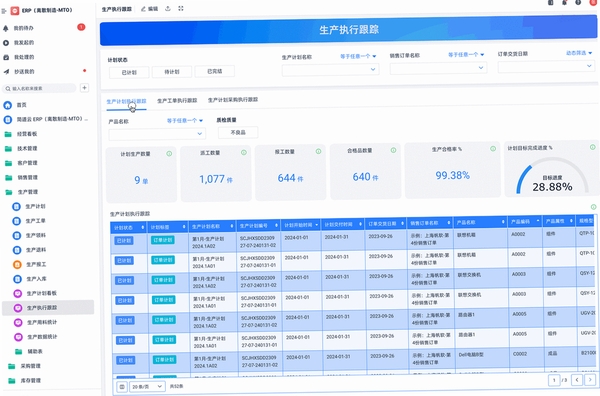
Task: Click the 编辑 edit button
Action: coord(150,9)
